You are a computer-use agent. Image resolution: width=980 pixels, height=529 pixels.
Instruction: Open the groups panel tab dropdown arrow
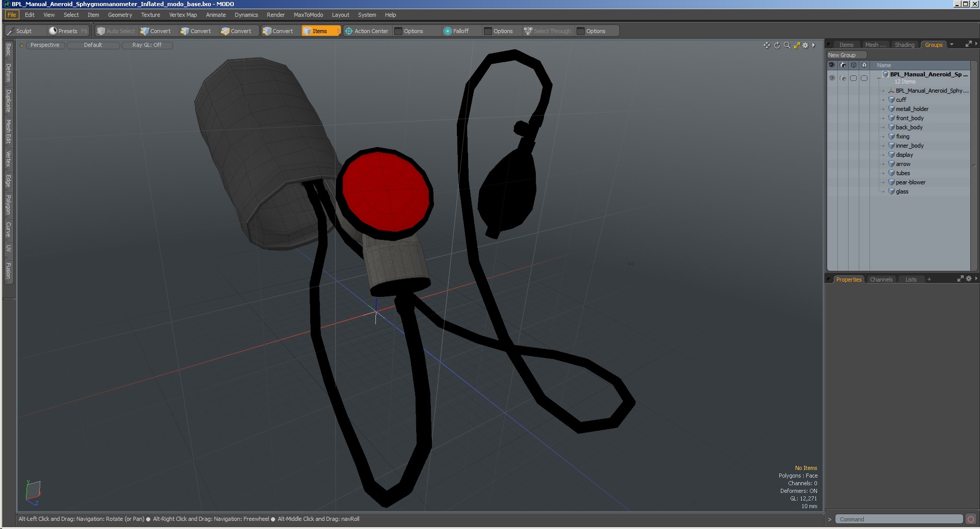click(x=951, y=44)
